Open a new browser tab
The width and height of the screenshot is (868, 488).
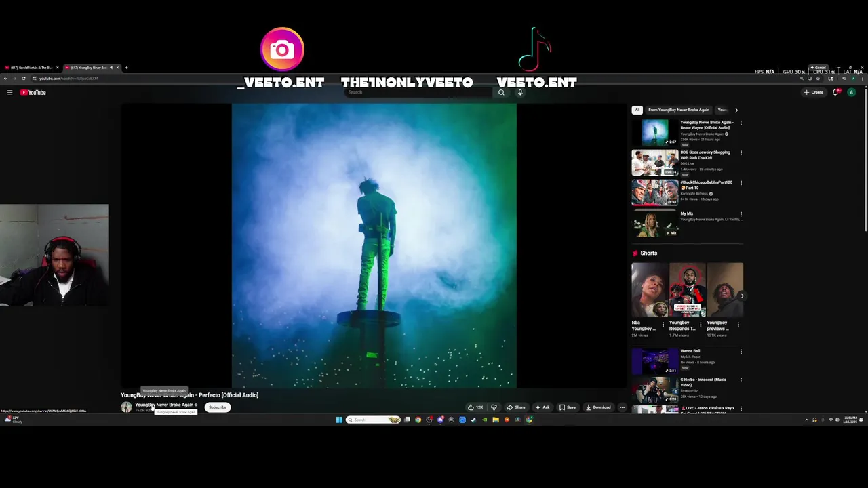[126, 68]
